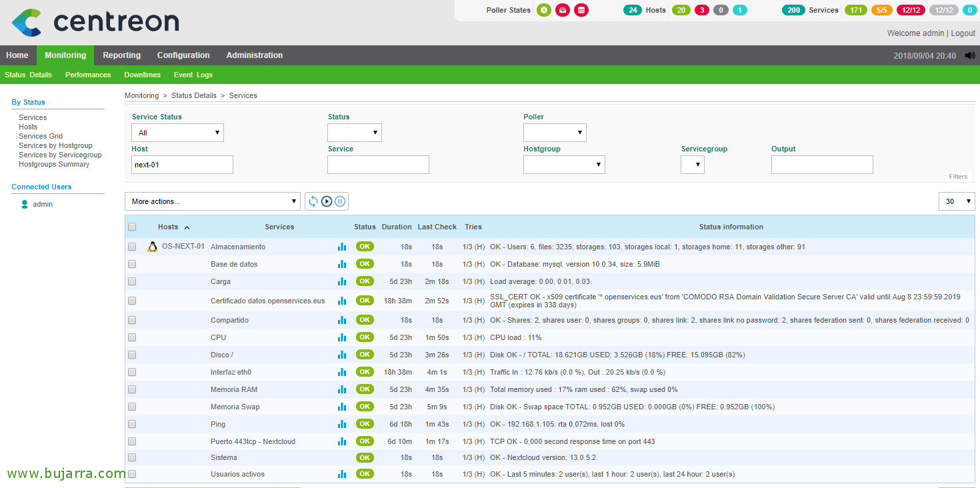Check the Compartido row checkbox
The image size is (980, 488).
coord(132,320)
